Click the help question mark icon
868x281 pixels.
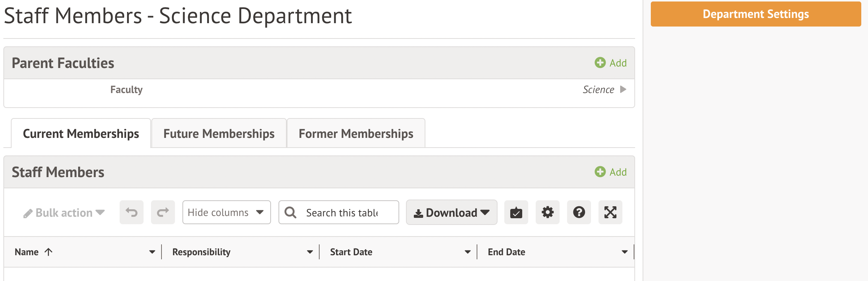coord(579,212)
